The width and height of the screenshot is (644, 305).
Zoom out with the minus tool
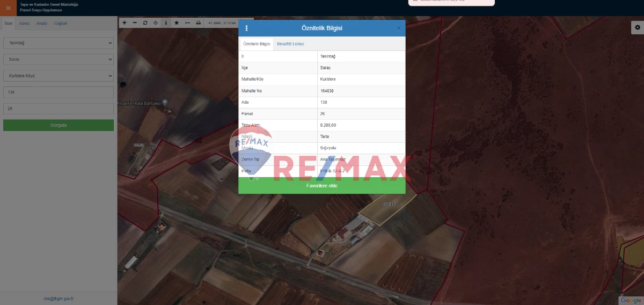pos(135,23)
